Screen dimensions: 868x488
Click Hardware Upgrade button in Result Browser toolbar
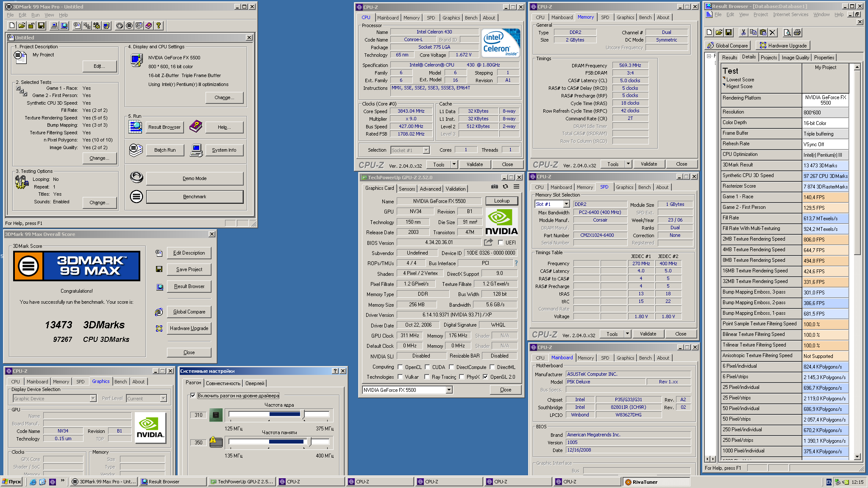(x=783, y=45)
